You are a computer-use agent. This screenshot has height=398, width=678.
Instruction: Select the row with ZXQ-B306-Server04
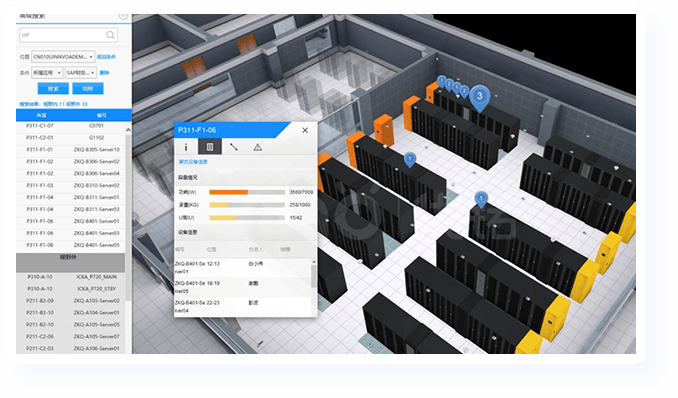[71, 173]
